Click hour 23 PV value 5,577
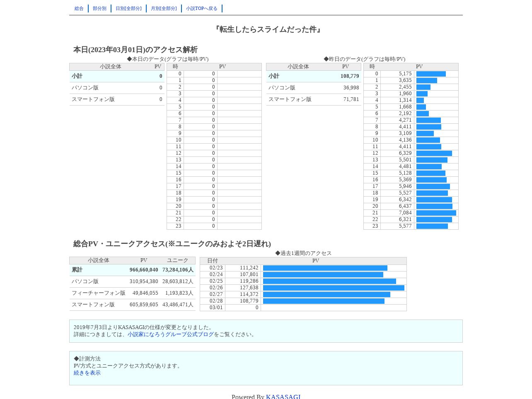Viewport: 532px width, 399px height. pos(405,226)
